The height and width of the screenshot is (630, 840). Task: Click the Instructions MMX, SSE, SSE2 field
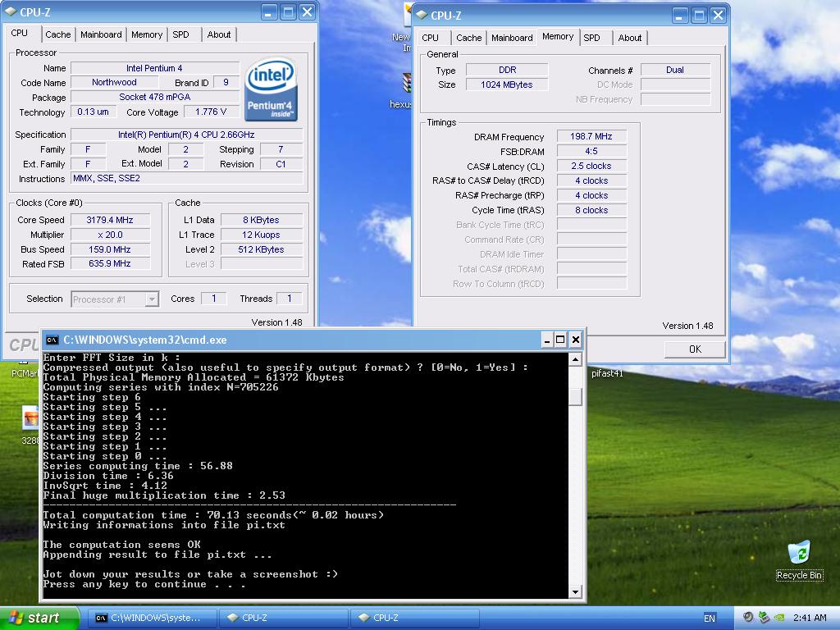point(186,178)
